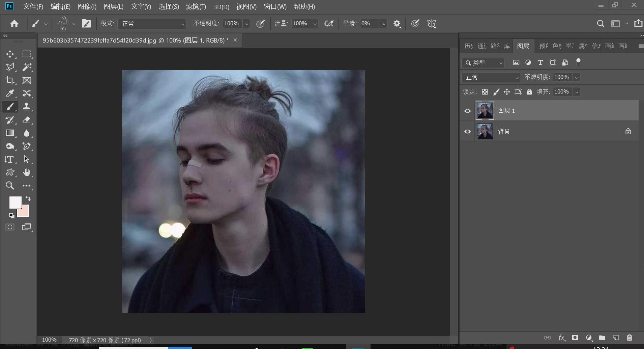
Task: Select the Crop tool
Action: point(10,80)
